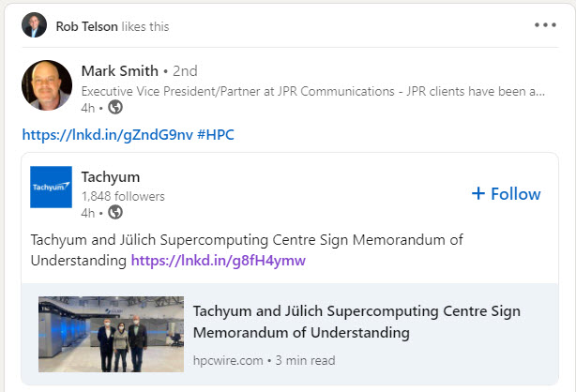
Task: Open the lnkd.in/g8fH4ymw link
Action: pyautogui.click(x=218, y=260)
